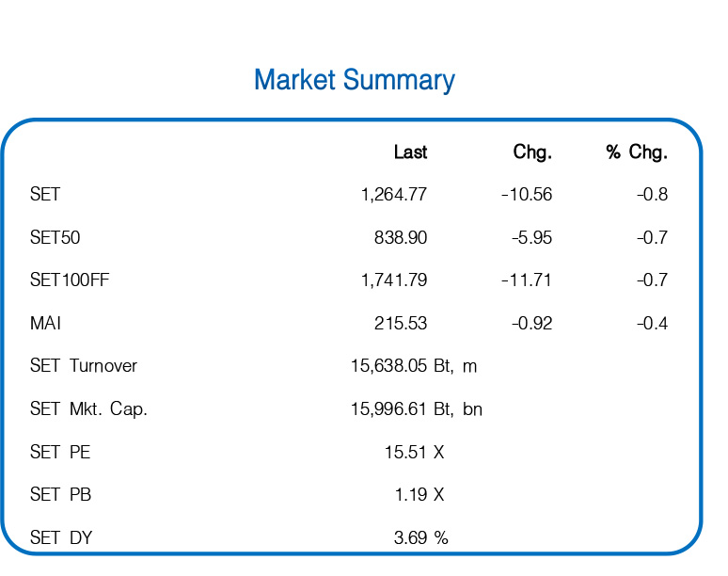Screen dimensions: 728x576
Task: Click the MAI percent change -0.4
Action: coord(652,324)
